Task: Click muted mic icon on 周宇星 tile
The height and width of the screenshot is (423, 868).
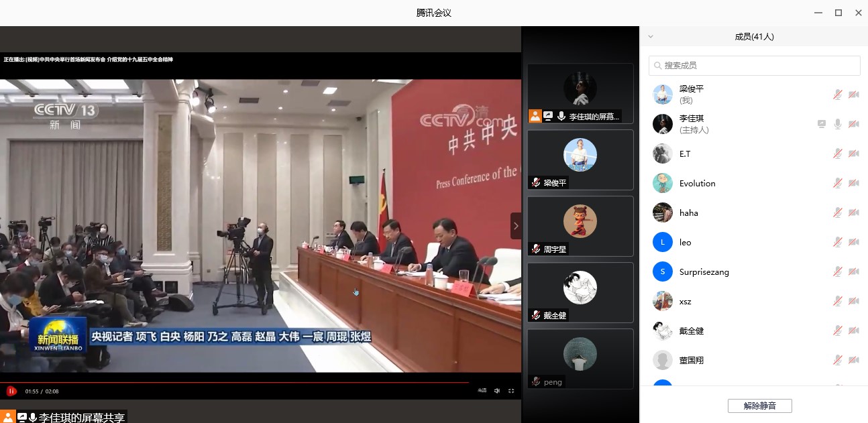Action: tap(536, 249)
